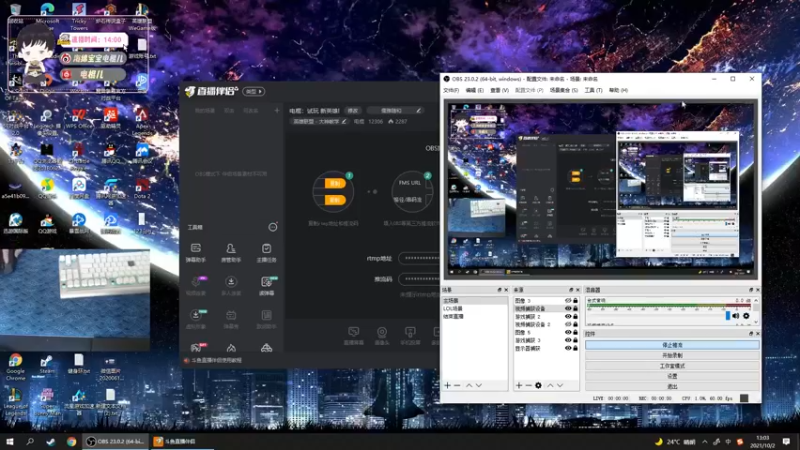Click the 摄像头 camera icon in companion bottom bar

(382, 336)
